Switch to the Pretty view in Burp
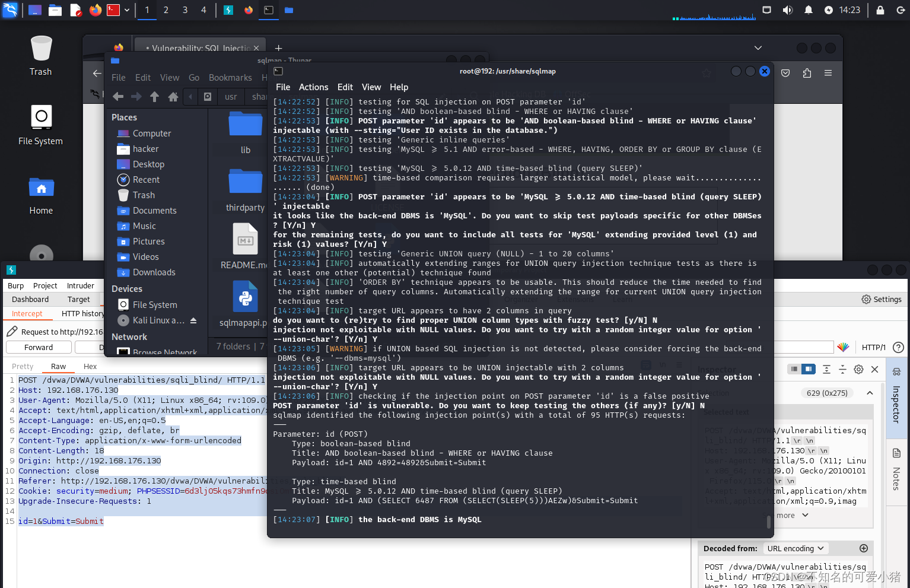The height and width of the screenshot is (588, 910). (23, 367)
